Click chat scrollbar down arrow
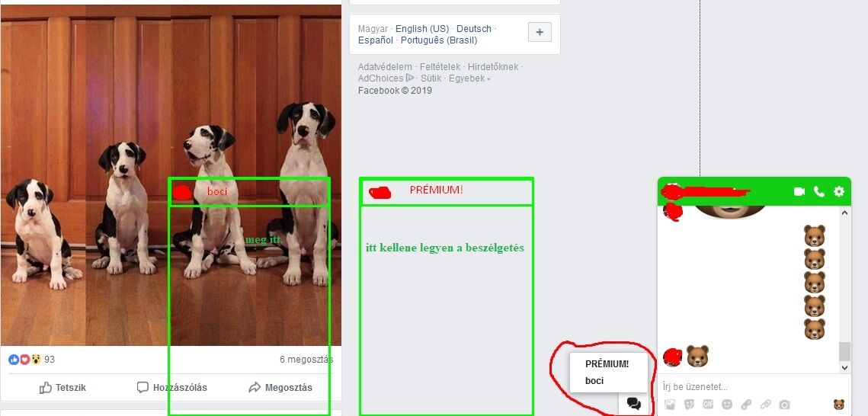Image resolution: width=868 pixels, height=416 pixels. pyautogui.click(x=844, y=367)
